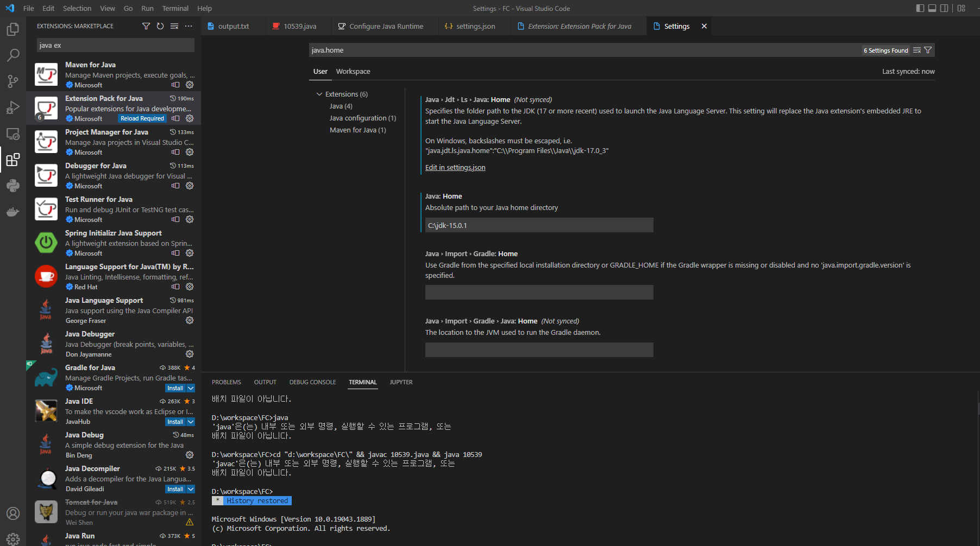Clear extensions search results icon
Screen dimensions: 980x546
pyautogui.click(x=174, y=26)
